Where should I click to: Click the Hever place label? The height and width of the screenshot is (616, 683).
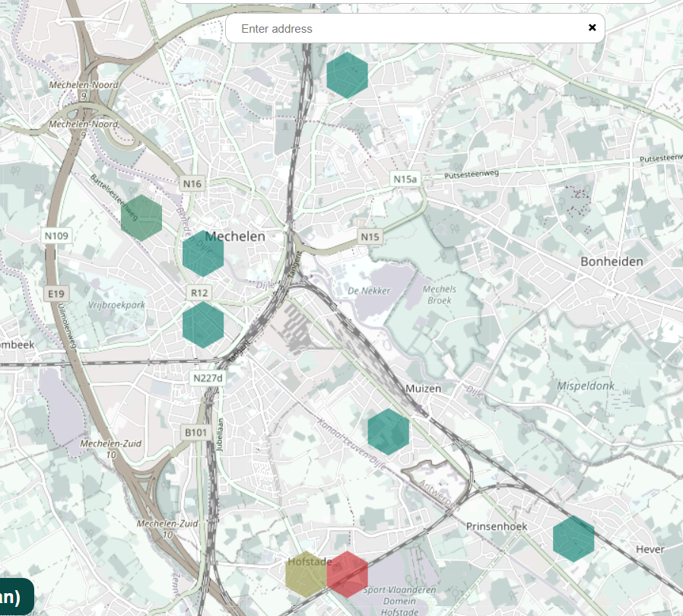pyautogui.click(x=650, y=549)
